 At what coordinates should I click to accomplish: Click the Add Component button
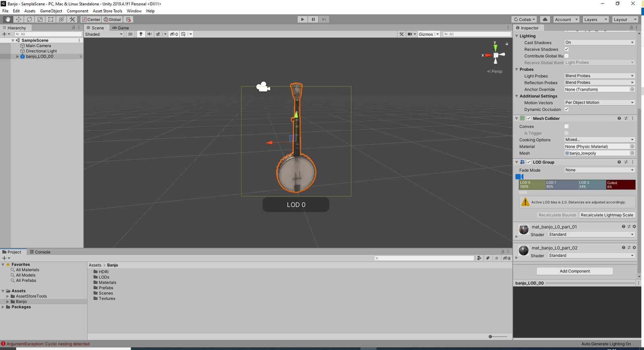575,271
